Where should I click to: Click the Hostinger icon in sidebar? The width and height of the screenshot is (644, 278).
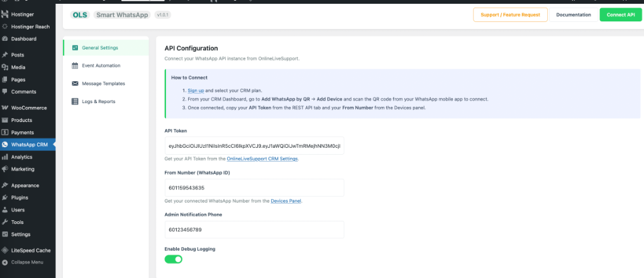[5, 14]
